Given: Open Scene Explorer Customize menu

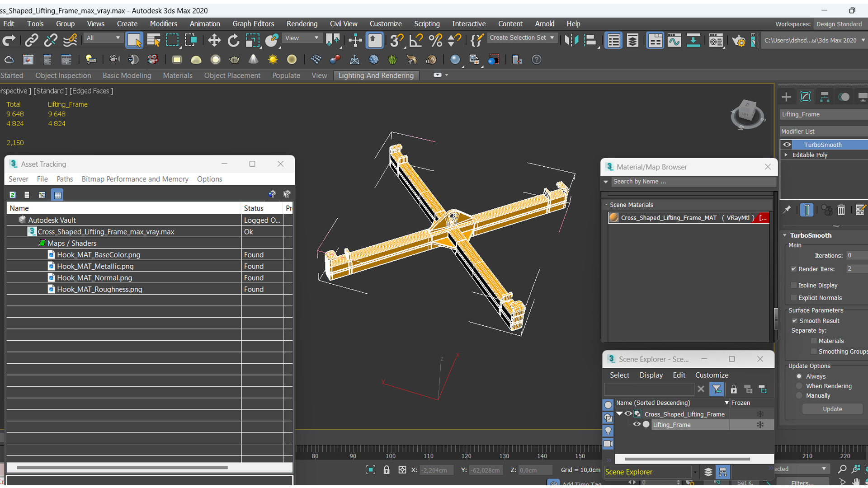Looking at the screenshot, I should [711, 375].
